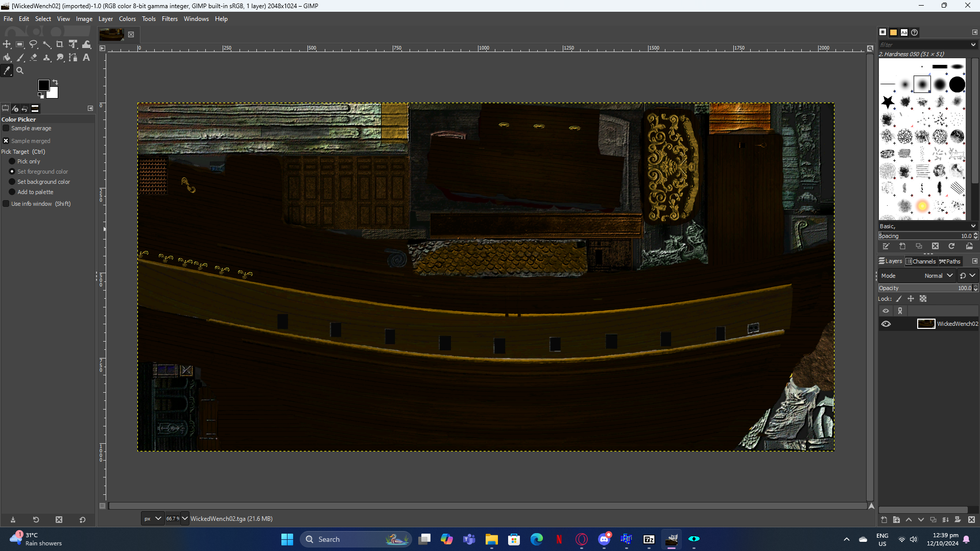Select the Warp Transform tool
Viewport: 980px width, 551px height.
(x=86, y=44)
